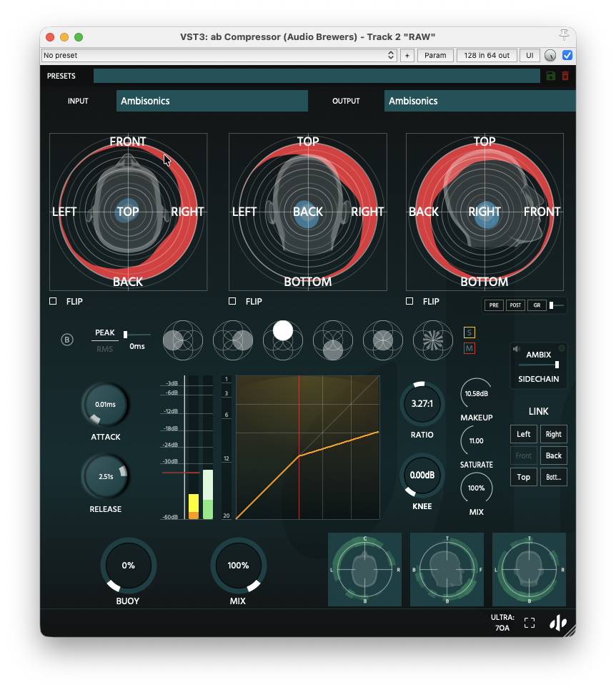616x690 pixels.
Task: Click the pin window icon
Action: [x=564, y=35]
